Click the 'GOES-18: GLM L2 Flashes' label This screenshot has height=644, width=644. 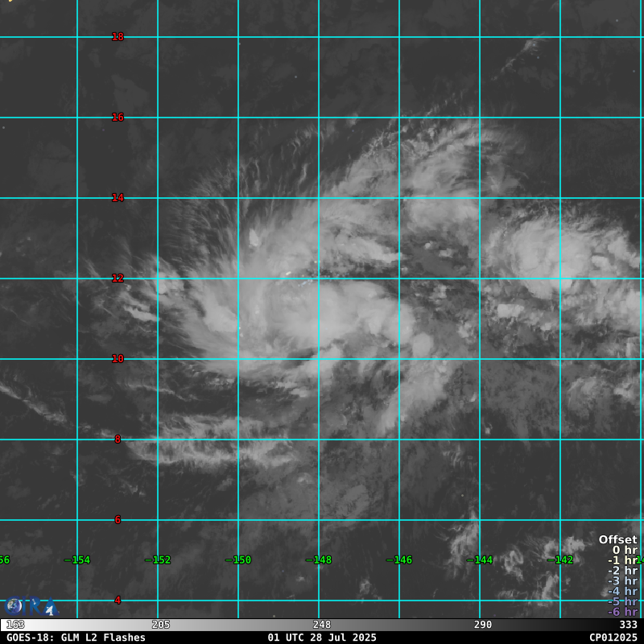[76, 638]
